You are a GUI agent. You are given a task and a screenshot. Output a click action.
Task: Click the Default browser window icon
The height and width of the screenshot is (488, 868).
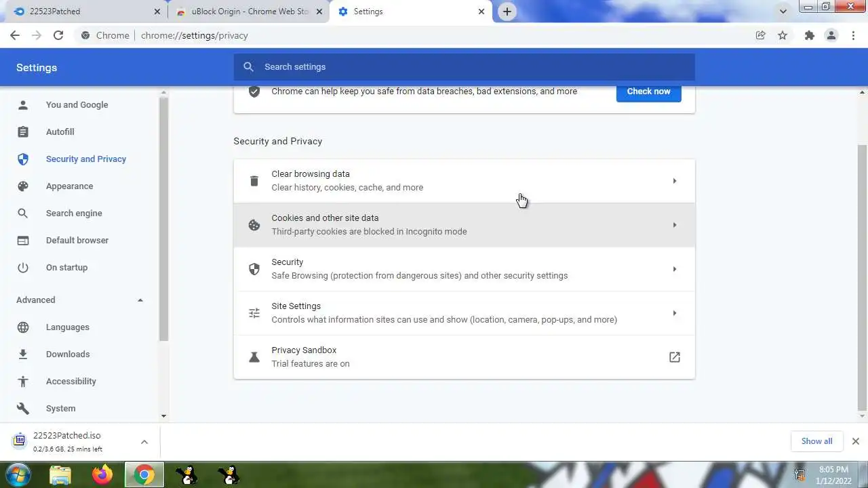click(x=23, y=241)
